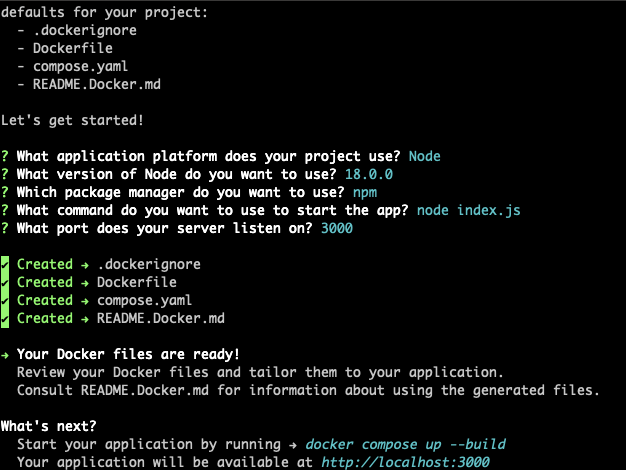Click the 3000 port answer
The height and width of the screenshot is (470, 626).
[337, 228]
